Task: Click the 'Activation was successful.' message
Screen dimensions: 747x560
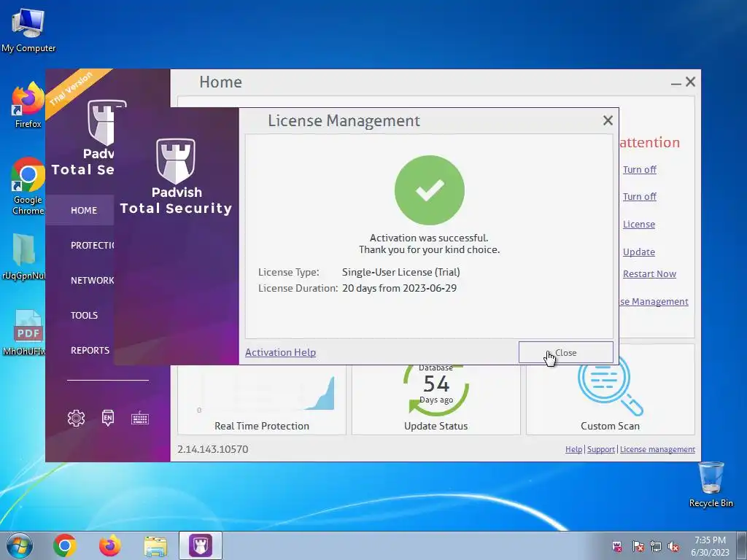Action: [x=429, y=238]
